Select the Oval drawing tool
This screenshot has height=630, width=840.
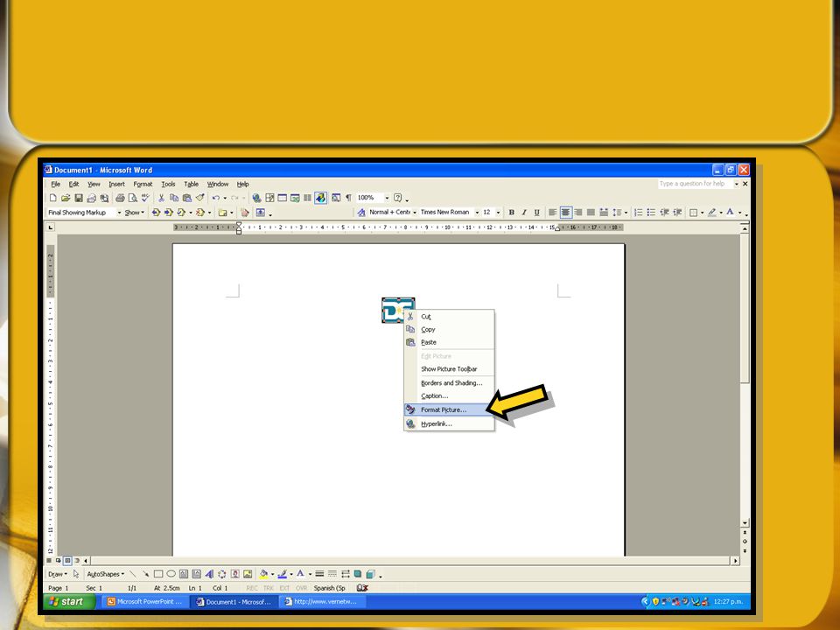171,574
